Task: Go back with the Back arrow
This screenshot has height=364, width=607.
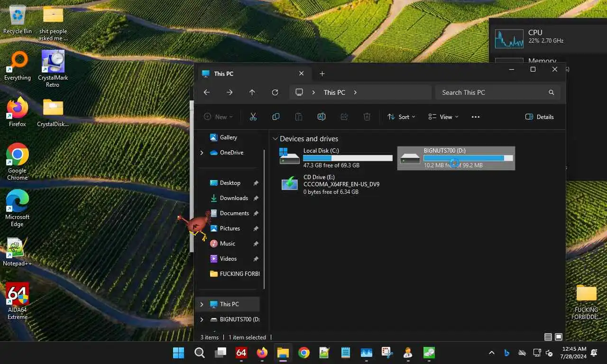Action: pyautogui.click(x=207, y=92)
